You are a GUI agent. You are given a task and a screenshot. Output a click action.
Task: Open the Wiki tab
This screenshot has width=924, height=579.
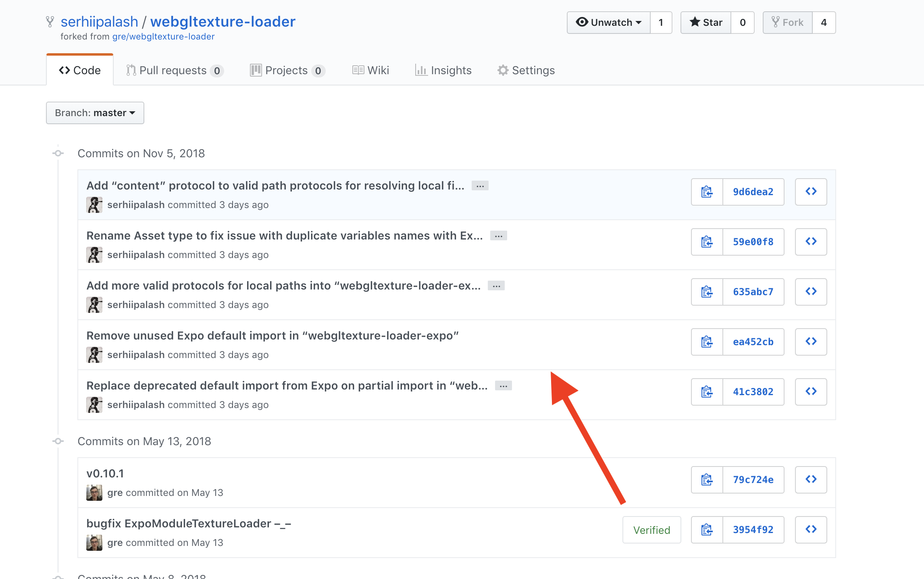pyautogui.click(x=371, y=70)
